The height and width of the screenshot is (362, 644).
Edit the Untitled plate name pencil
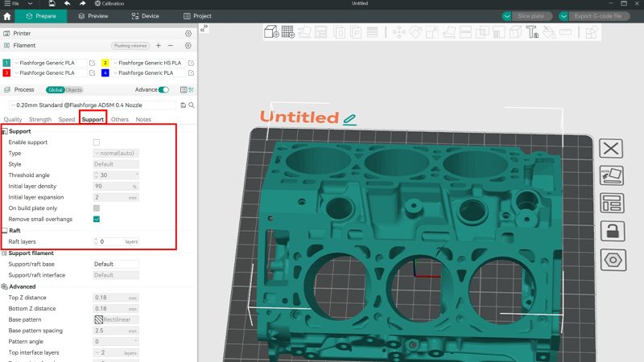(x=349, y=119)
